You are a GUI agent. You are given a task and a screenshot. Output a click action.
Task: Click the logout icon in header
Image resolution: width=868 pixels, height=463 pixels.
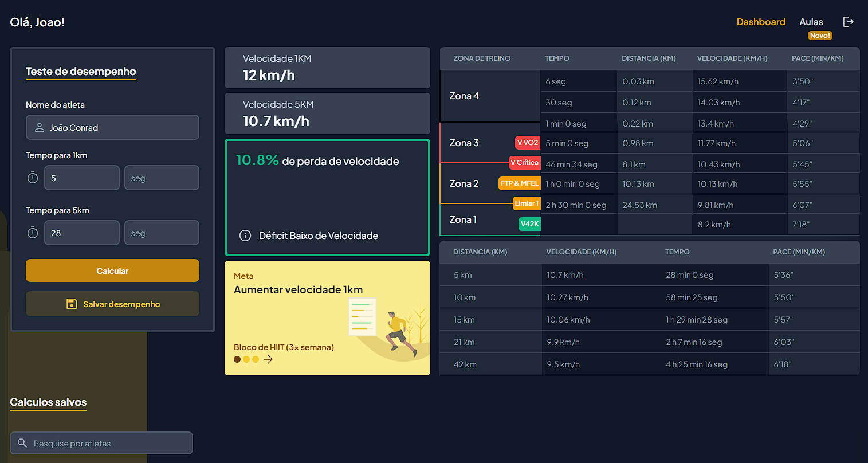849,22
